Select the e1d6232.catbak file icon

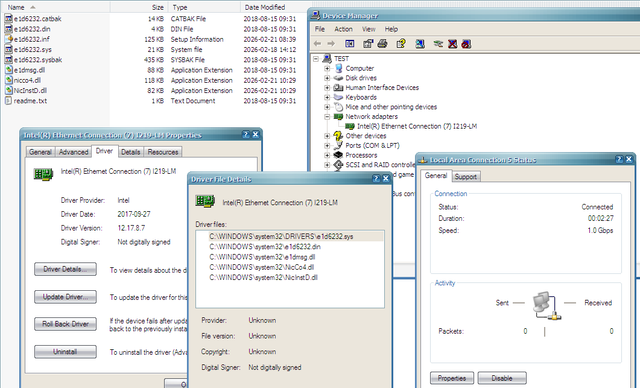tap(9, 18)
